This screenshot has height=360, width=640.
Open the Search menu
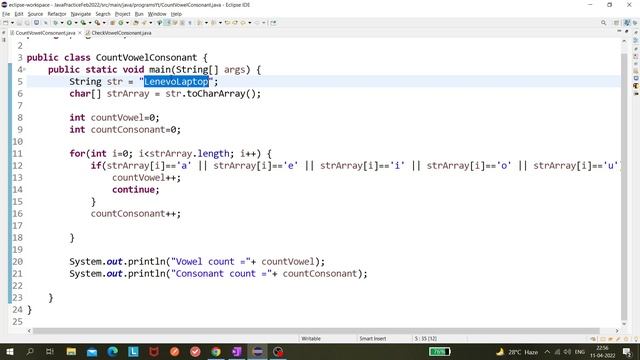[103, 14]
